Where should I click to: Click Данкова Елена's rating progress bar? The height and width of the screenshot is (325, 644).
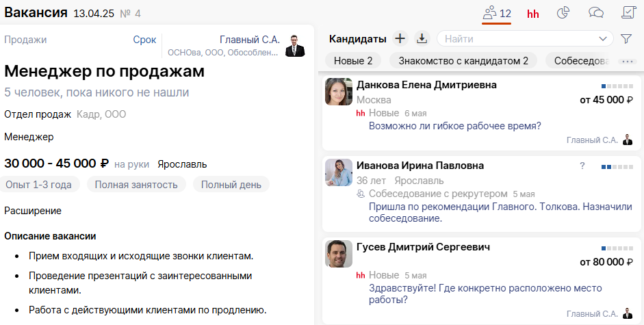617,86
